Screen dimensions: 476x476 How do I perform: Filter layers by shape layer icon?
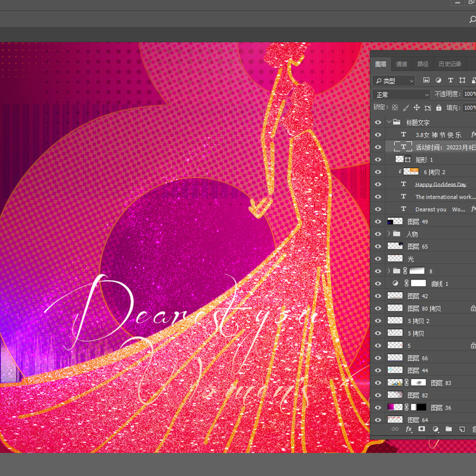(462, 80)
